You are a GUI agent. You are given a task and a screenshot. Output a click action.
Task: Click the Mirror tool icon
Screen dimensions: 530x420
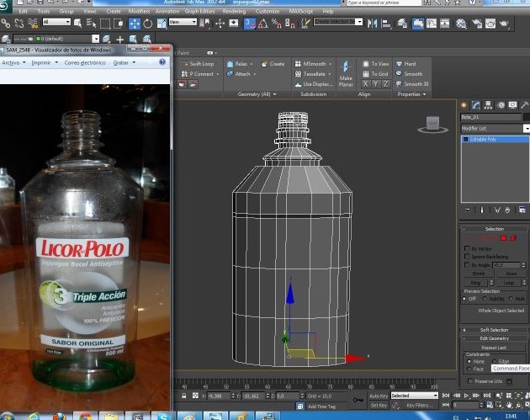pos(372,24)
